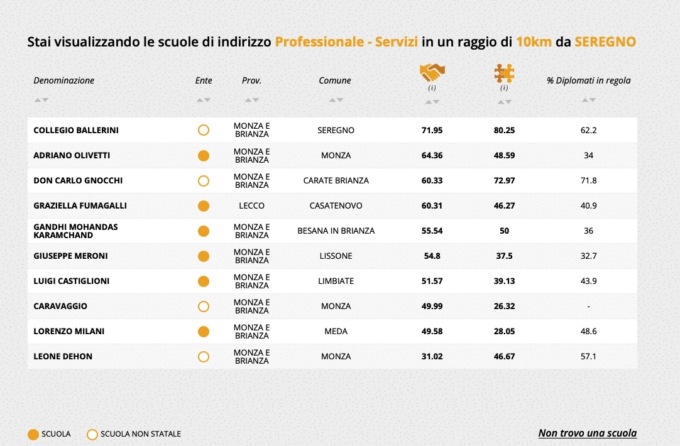Click info (i) under puzzle icon

click(x=504, y=88)
